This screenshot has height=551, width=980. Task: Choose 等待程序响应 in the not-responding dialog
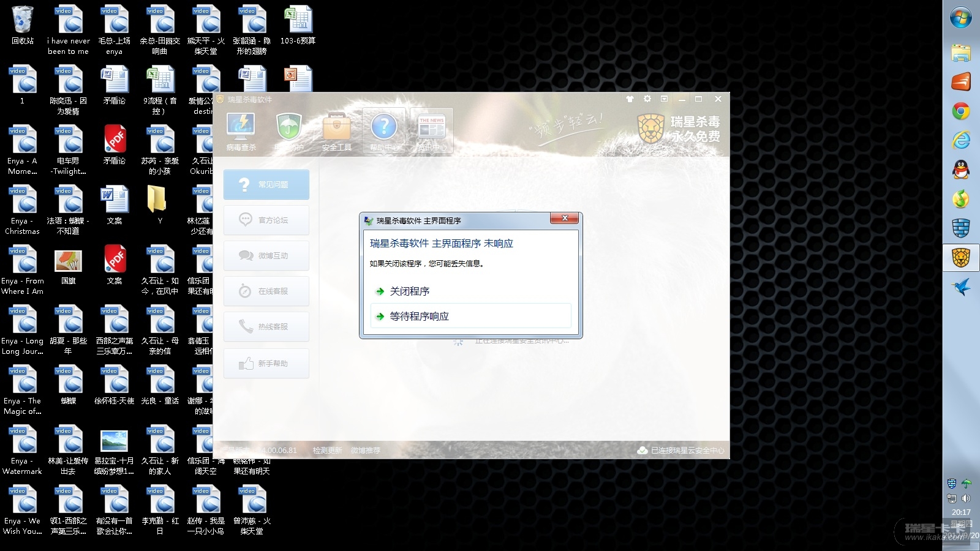470,317
